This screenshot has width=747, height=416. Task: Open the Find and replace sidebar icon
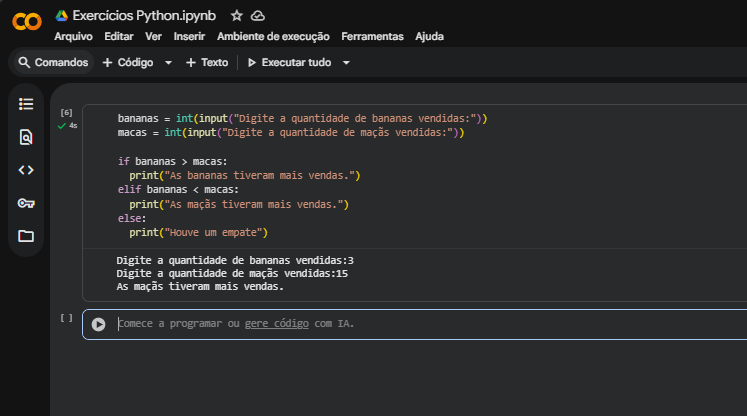click(26, 137)
